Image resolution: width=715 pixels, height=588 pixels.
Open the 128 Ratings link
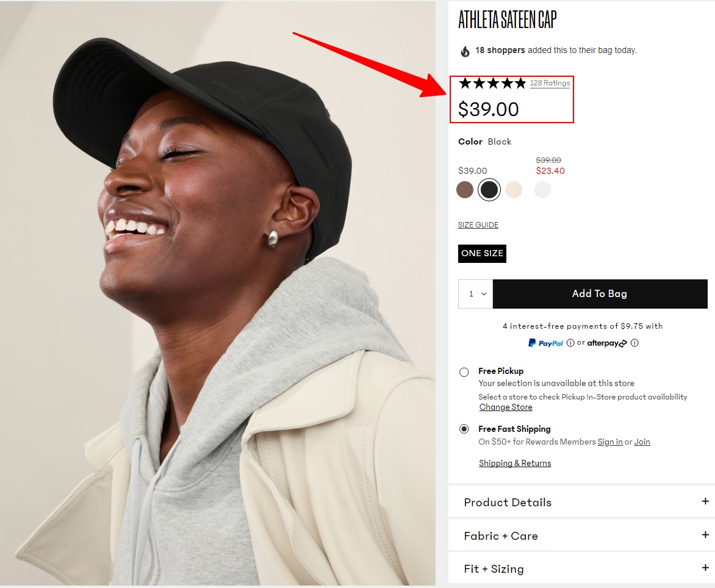550,83
